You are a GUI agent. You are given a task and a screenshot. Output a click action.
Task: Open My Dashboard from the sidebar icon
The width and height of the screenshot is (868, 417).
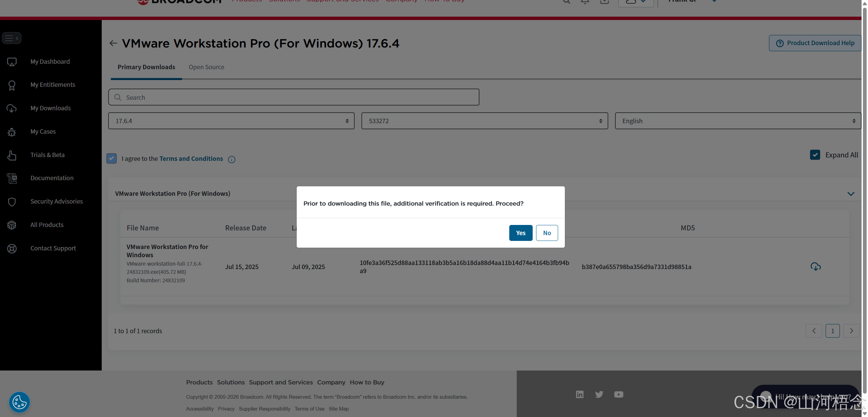tap(12, 62)
